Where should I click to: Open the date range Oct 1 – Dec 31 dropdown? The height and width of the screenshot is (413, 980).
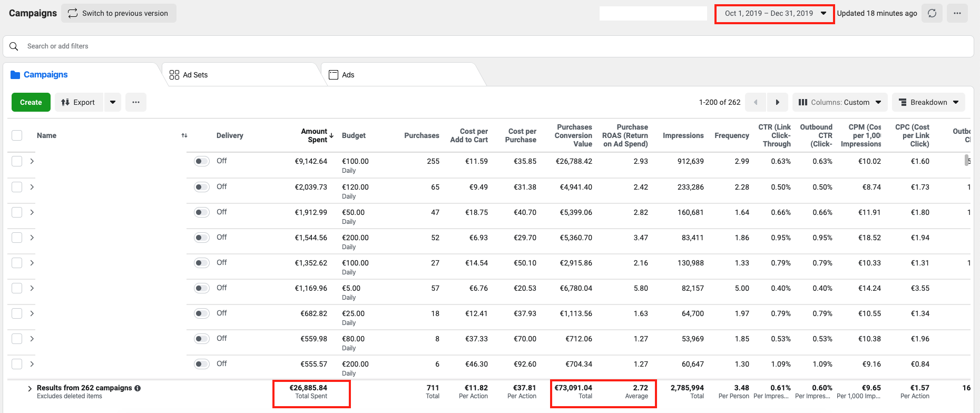coord(775,14)
